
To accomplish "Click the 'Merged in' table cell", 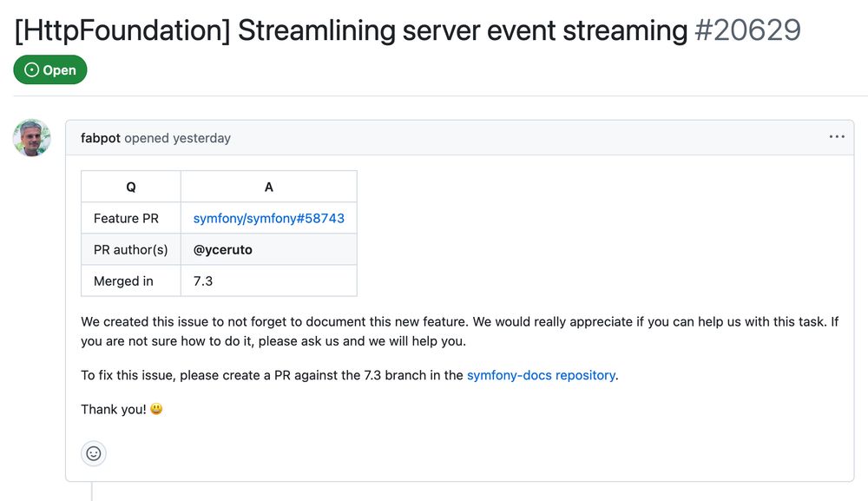I will [131, 281].
